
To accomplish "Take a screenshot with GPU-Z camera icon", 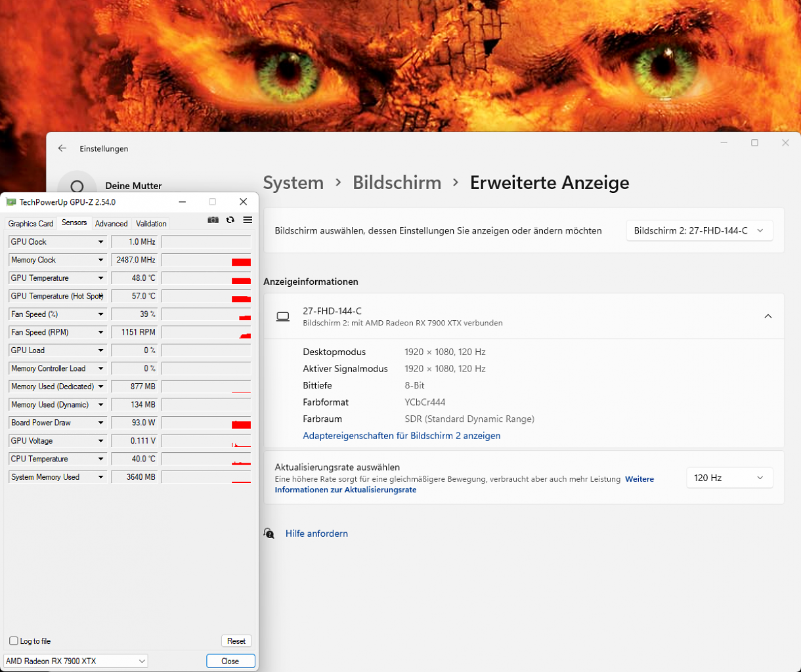I will click(x=213, y=220).
